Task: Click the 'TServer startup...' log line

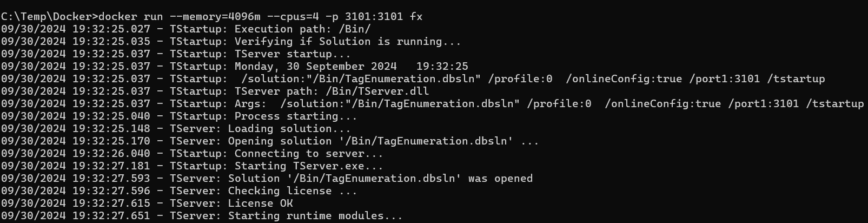Action: [x=176, y=54]
